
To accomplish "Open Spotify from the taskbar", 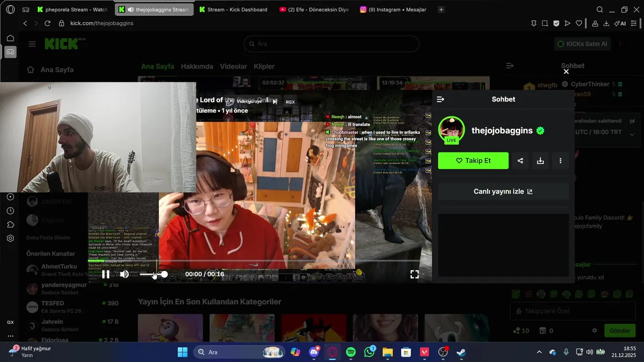I will coord(351,352).
